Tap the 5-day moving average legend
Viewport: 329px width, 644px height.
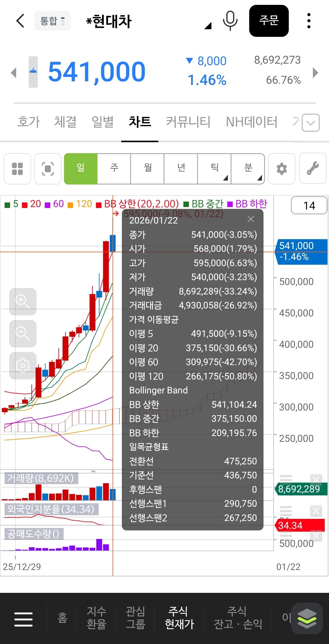pyautogui.click(x=12, y=204)
